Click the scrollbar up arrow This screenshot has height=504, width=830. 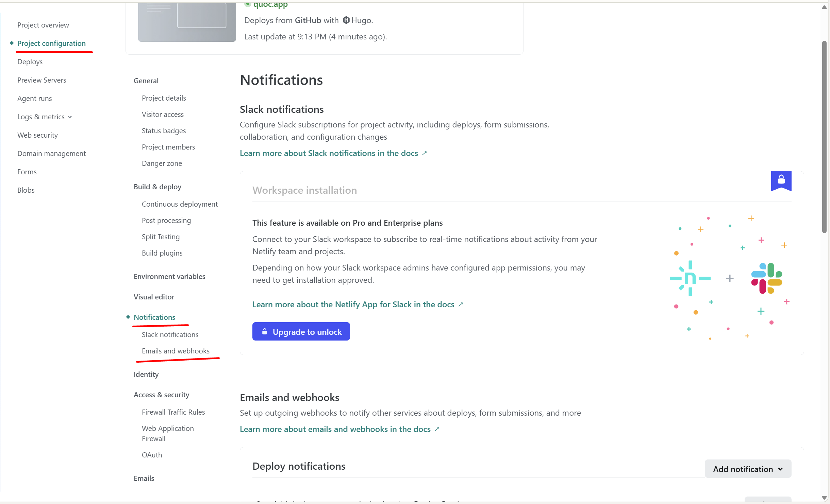pyautogui.click(x=824, y=7)
